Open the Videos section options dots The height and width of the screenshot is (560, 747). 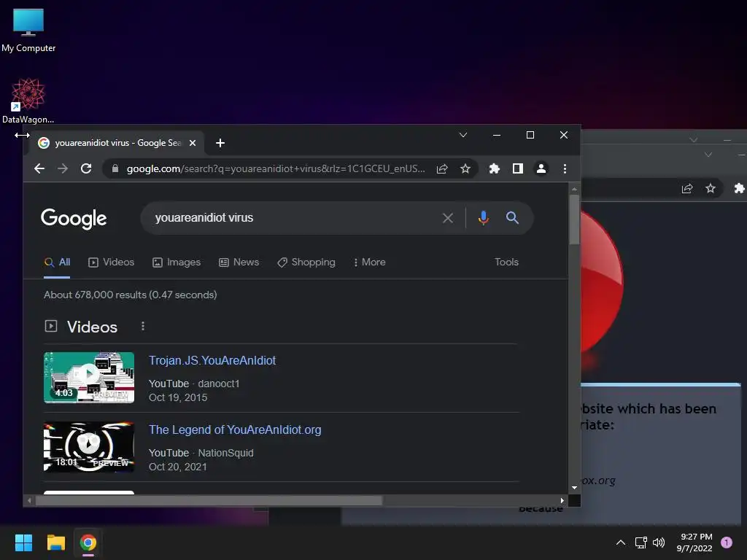143,326
